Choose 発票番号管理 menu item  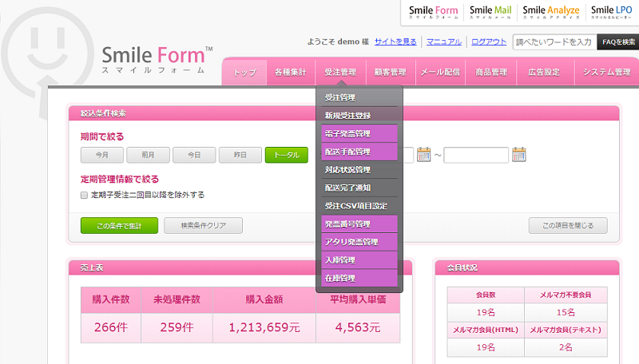pyautogui.click(x=359, y=224)
